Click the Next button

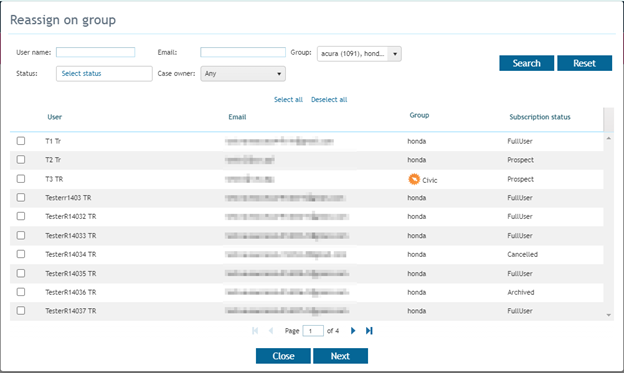point(340,356)
